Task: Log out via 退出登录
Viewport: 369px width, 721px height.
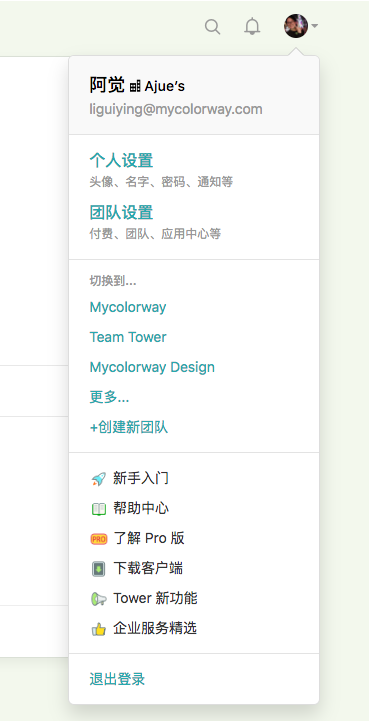Action: tap(117, 679)
